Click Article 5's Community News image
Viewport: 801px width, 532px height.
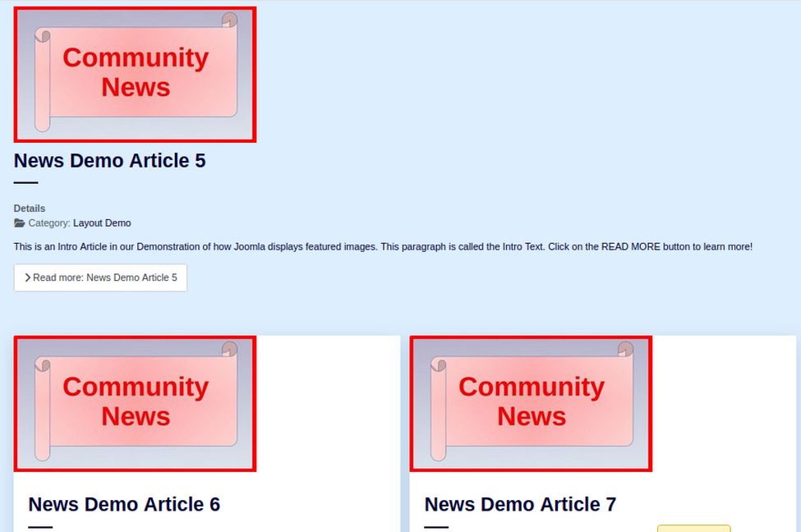[135, 74]
